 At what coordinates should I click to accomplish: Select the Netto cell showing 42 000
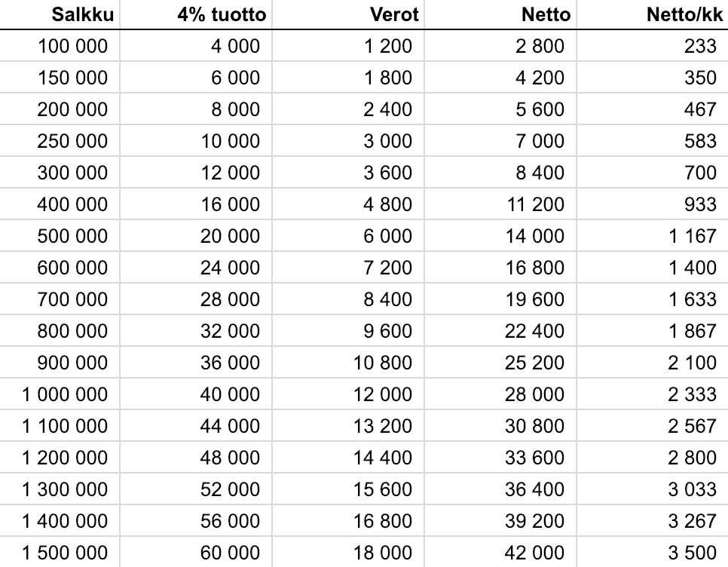click(x=534, y=553)
